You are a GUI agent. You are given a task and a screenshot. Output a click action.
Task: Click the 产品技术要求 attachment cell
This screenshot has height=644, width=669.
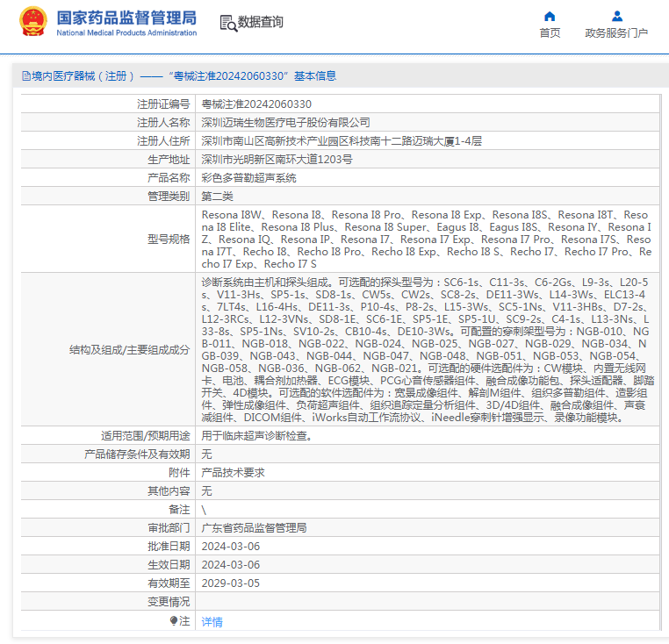[233, 472]
